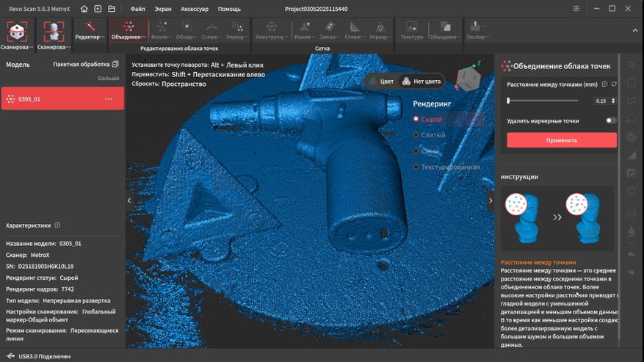
Task: Reset point distance with the refresh icon
Action: point(614,84)
